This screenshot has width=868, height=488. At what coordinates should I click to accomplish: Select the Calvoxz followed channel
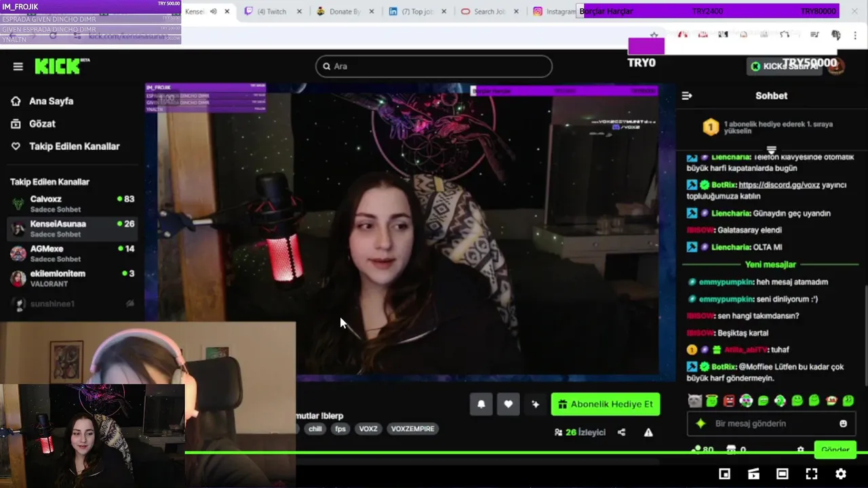point(73,203)
